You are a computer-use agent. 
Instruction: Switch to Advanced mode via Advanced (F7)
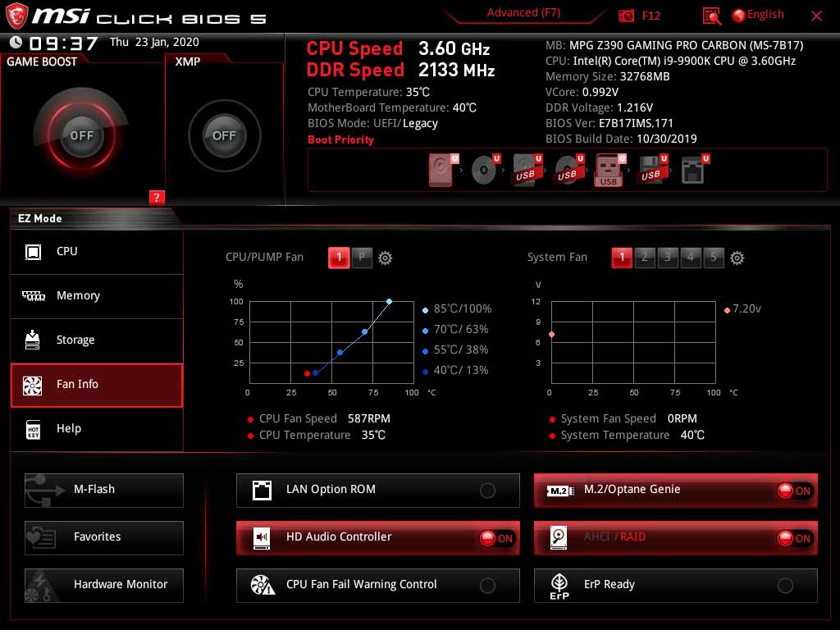(523, 12)
